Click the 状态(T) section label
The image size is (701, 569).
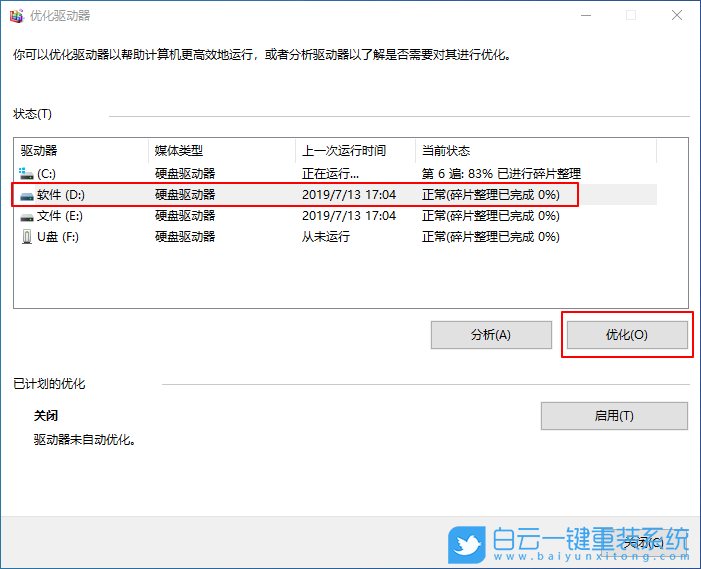32,114
